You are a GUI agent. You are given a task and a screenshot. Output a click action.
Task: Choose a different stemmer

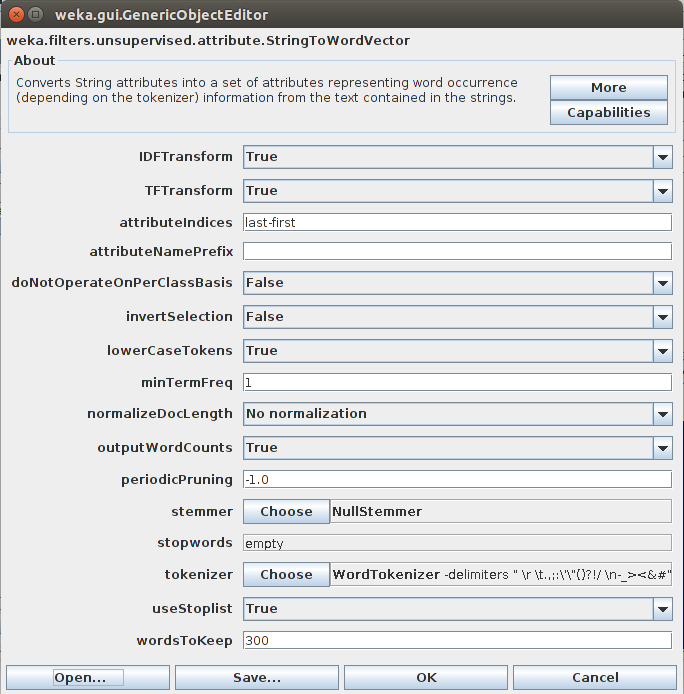pyautogui.click(x=286, y=512)
